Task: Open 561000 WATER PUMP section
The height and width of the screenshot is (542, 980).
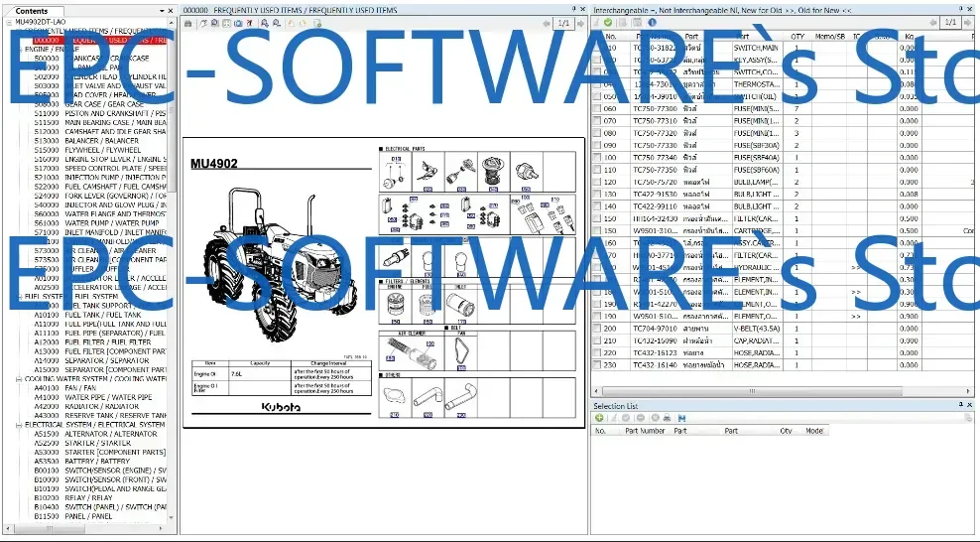Action: (x=96, y=223)
